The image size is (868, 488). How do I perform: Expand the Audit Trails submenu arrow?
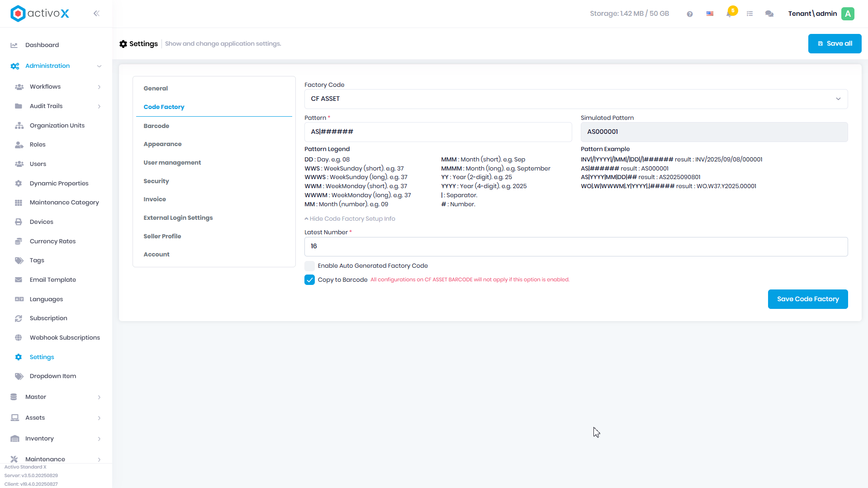click(x=99, y=106)
